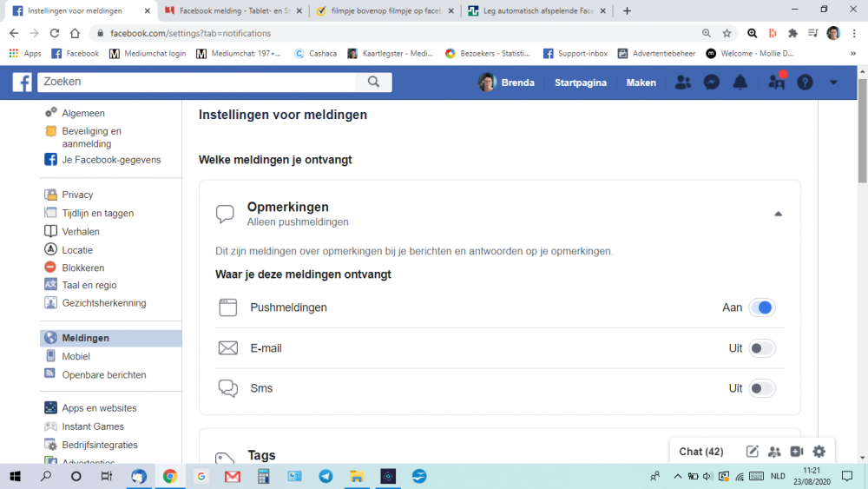Open Chat (42) panel
Screen dimensions: 868x489
(701, 452)
